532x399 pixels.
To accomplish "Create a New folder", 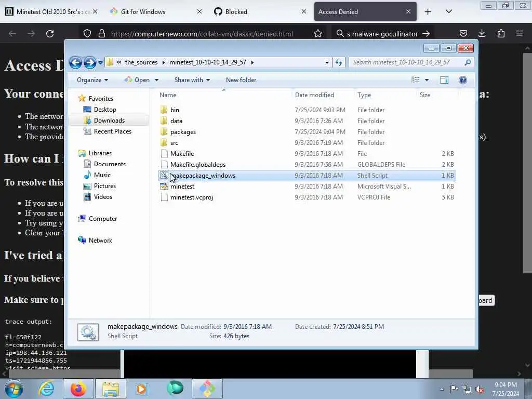I will [x=241, y=80].
